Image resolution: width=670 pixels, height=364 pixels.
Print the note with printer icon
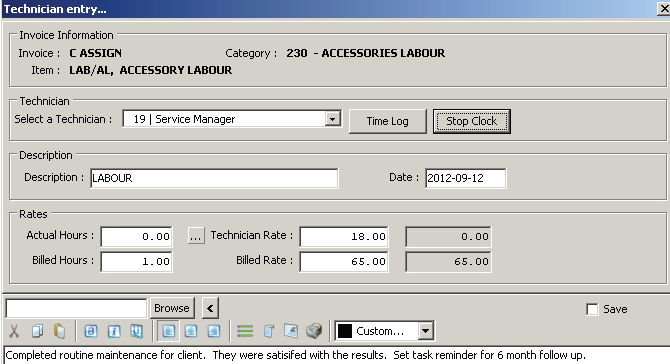[314, 331]
